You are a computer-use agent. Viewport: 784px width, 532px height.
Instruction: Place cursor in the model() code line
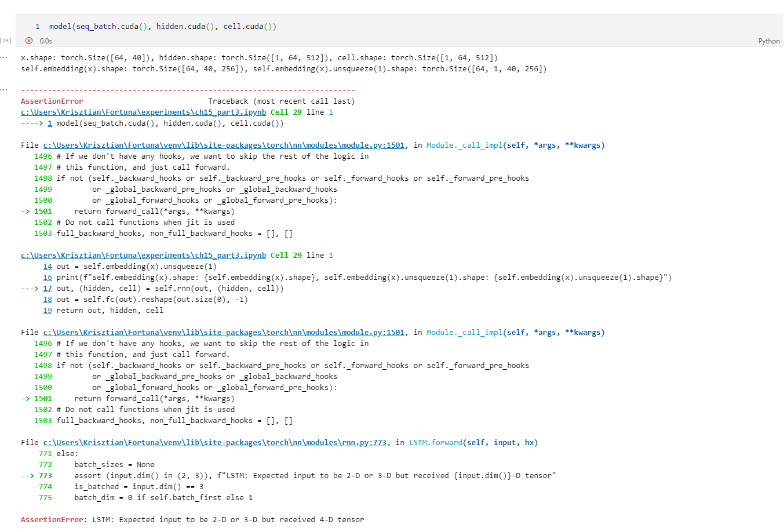tap(162, 26)
